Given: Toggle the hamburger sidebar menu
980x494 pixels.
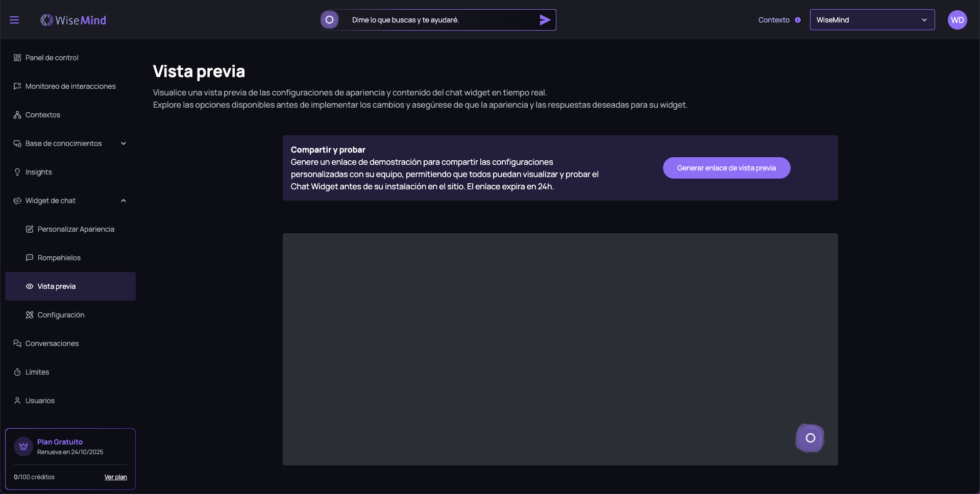Looking at the screenshot, I should point(14,20).
